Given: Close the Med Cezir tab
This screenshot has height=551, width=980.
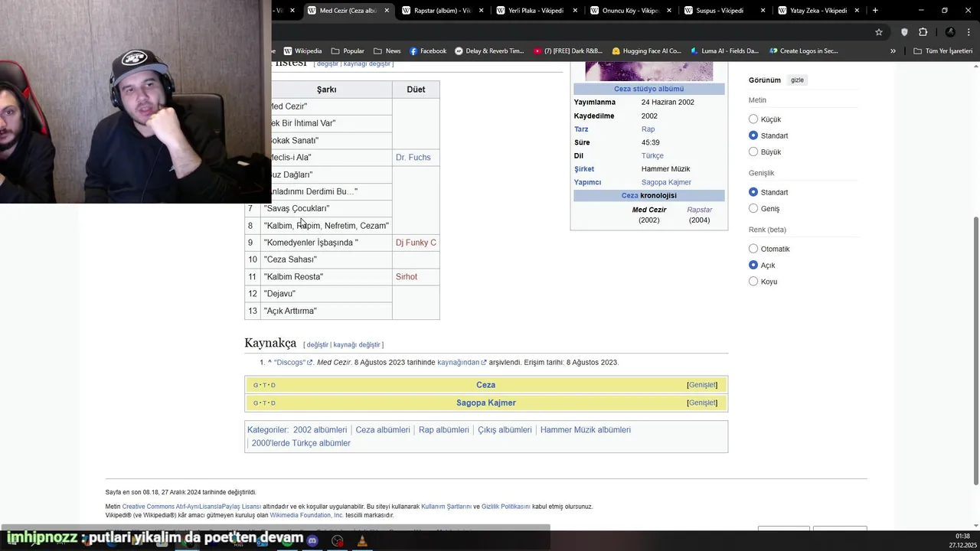Looking at the screenshot, I should point(387,11).
